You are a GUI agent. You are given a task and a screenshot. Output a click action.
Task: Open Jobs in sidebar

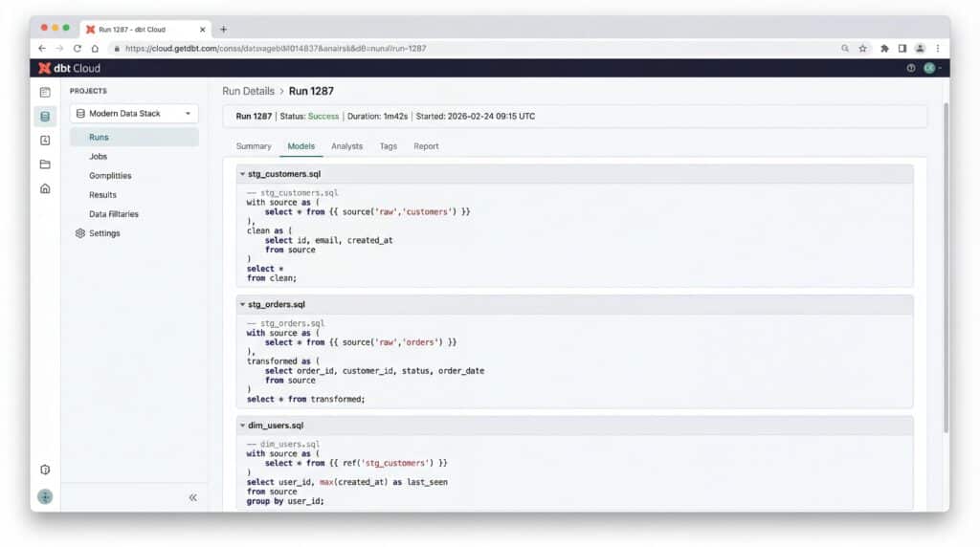click(99, 157)
